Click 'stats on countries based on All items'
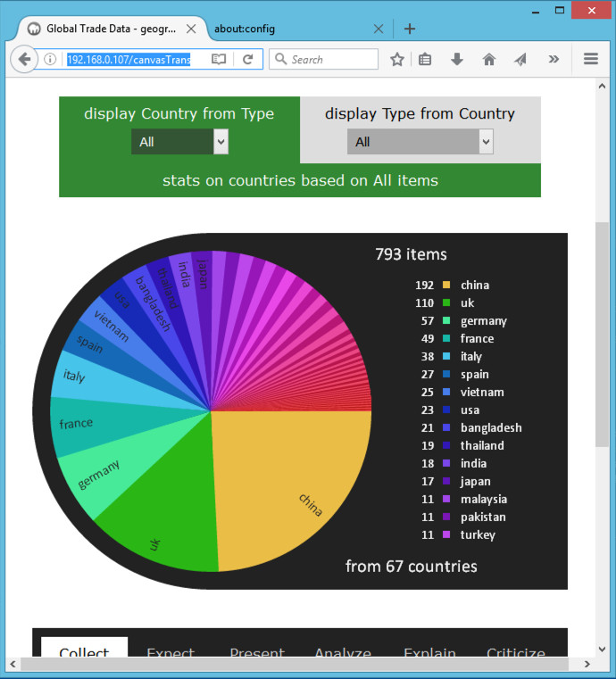The height and width of the screenshot is (679, 616). point(300,180)
